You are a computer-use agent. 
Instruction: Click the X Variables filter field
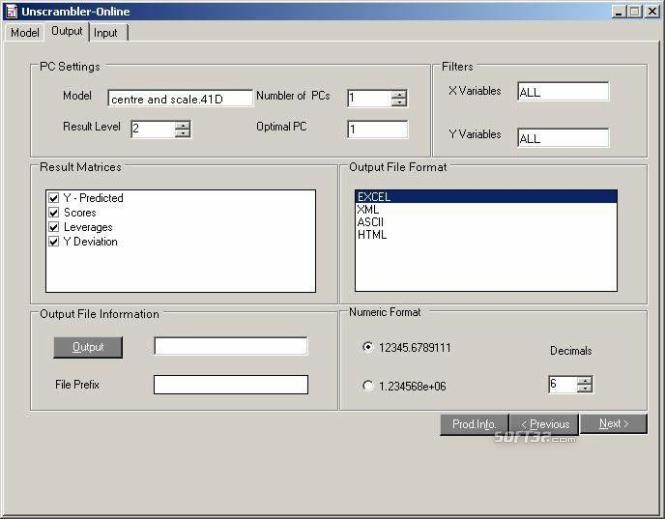coord(563,92)
